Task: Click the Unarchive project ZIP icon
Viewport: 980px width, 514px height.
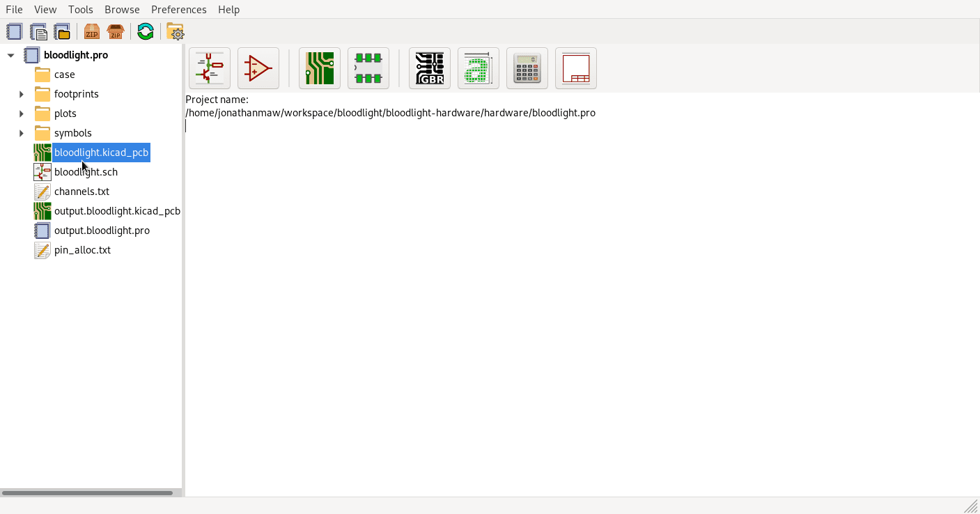Action: pyautogui.click(x=116, y=31)
